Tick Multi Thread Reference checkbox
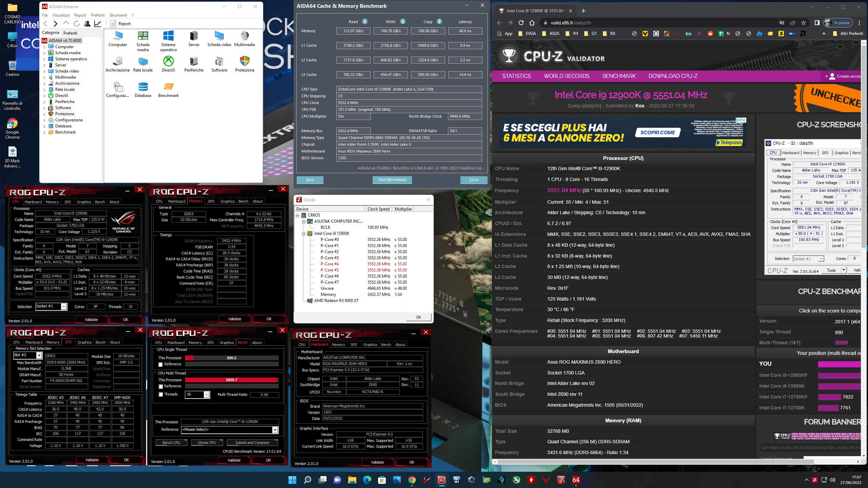 160,386
